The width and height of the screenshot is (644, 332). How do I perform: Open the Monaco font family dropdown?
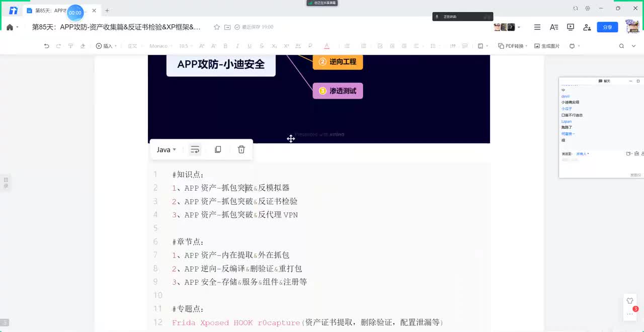(160, 46)
